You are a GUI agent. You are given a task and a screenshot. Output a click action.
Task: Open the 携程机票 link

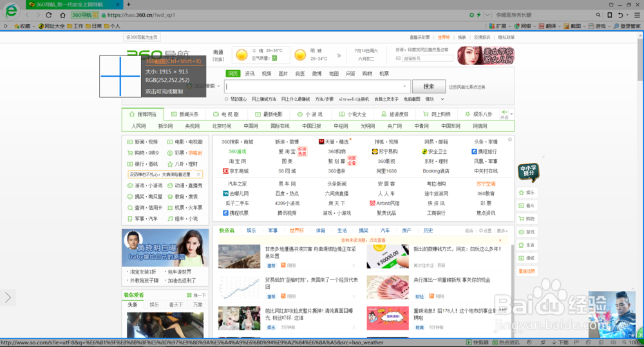pyautogui.click(x=236, y=213)
